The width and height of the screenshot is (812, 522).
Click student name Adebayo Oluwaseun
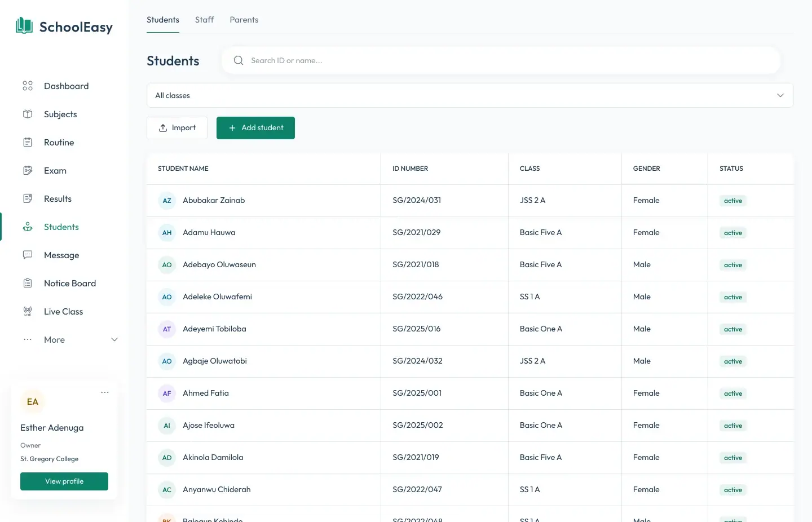219,264
